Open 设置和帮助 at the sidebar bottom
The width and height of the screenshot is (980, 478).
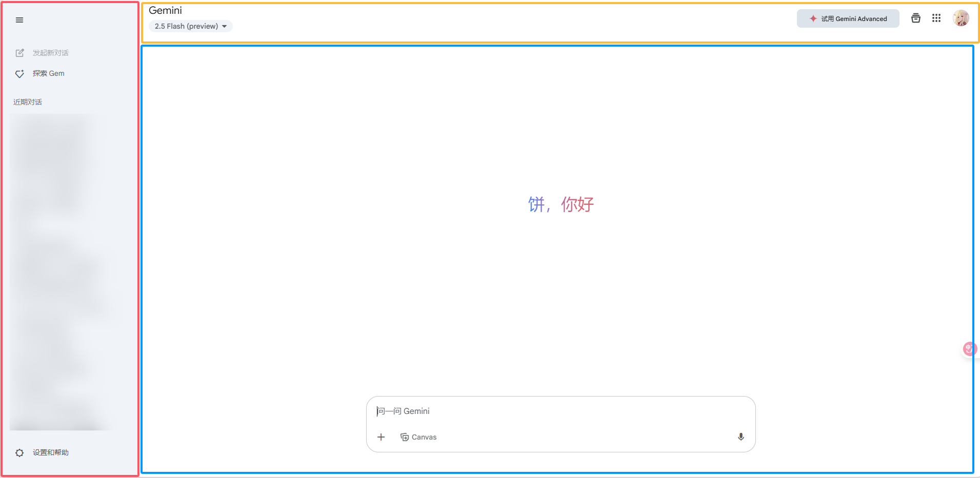tap(51, 453)
